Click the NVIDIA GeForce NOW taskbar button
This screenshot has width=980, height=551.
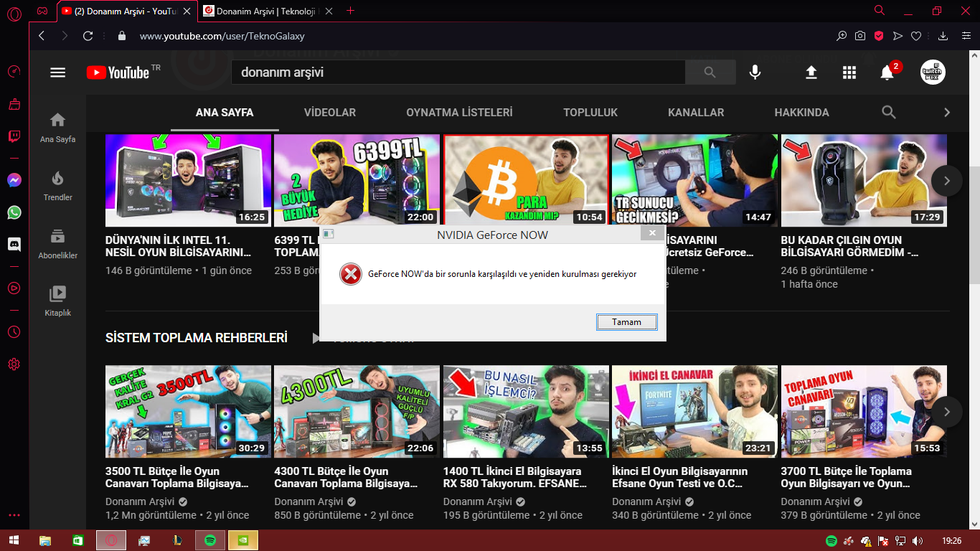click(243, 540)
